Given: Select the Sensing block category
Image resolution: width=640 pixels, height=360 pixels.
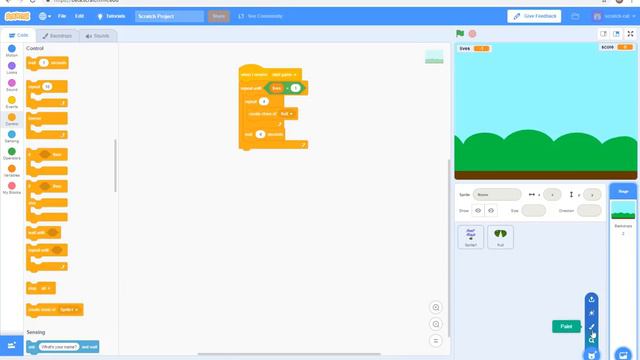Looking at the screenshot, I should click(12, 137).
